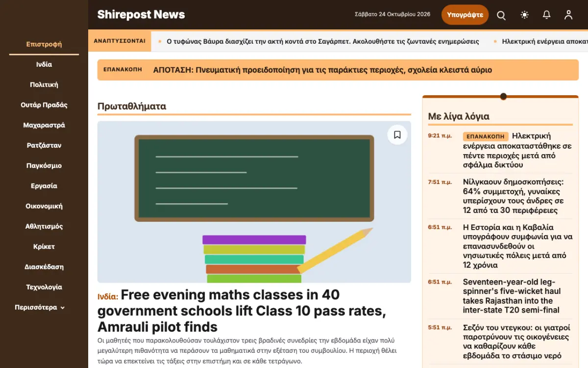Open Εστορία και Καβαλία συμφωνία brief

[518, 246]
